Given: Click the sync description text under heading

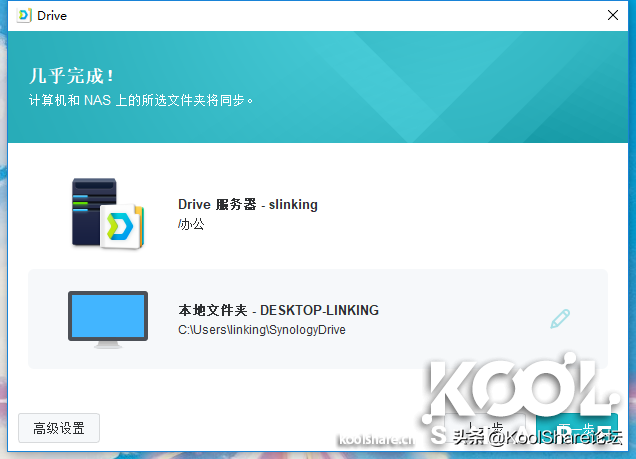Looking at the screenshot, I should pos(141,100).
